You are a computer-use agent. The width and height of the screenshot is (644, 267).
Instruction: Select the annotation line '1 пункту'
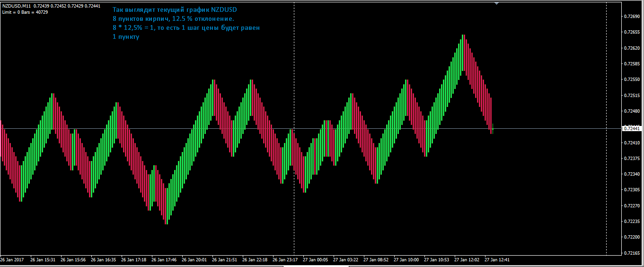tap(126, 37)
